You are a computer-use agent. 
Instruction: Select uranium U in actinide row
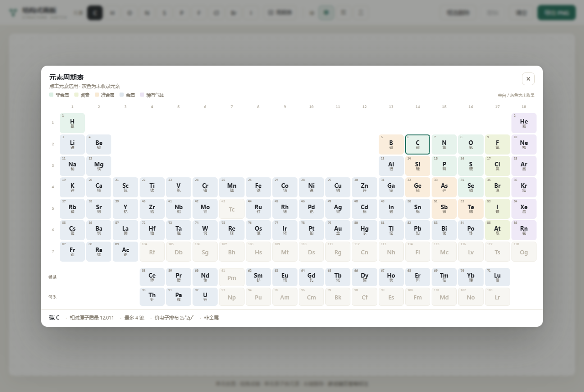click(x=205, y=297)
